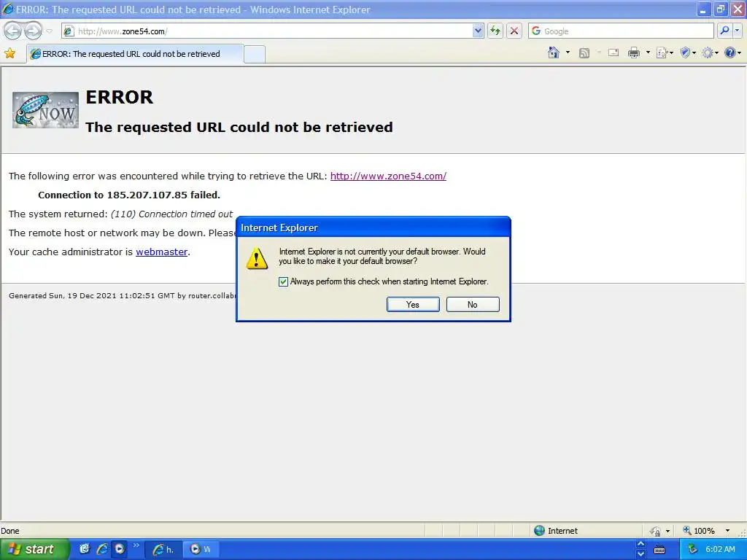747x560 pixels.
Task: Click the webmaster email link
Action: tap(161, 252)
